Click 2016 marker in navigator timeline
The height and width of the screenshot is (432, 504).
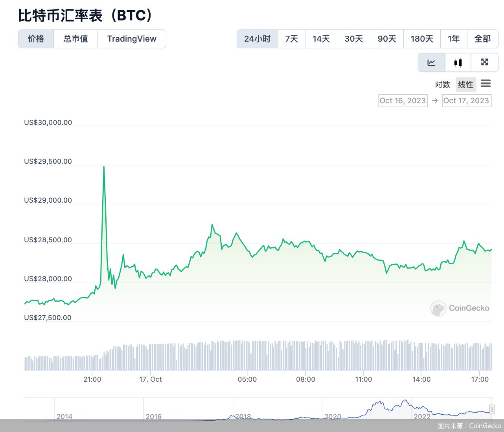point(154,417)
